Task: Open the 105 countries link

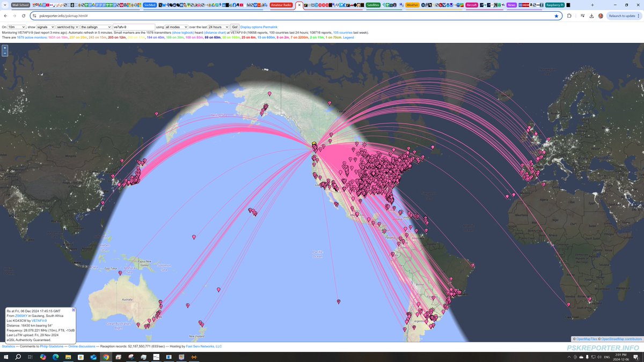Action: click(343, 33)
